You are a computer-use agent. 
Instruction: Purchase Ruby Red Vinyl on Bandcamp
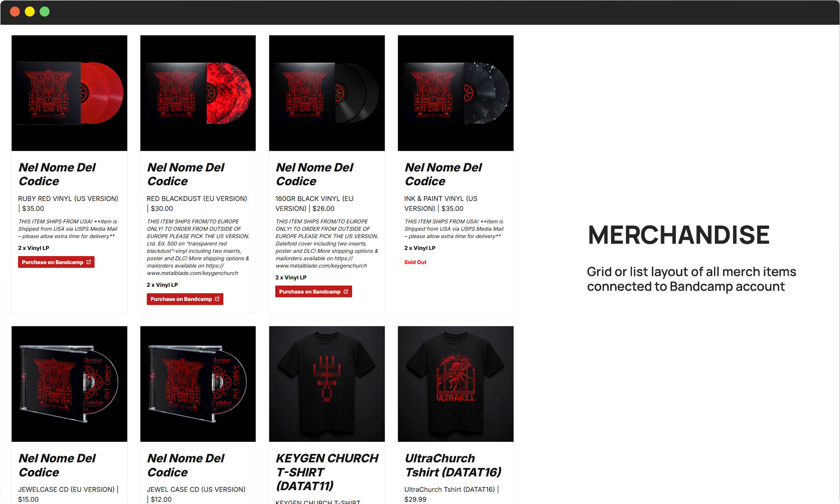56,262
